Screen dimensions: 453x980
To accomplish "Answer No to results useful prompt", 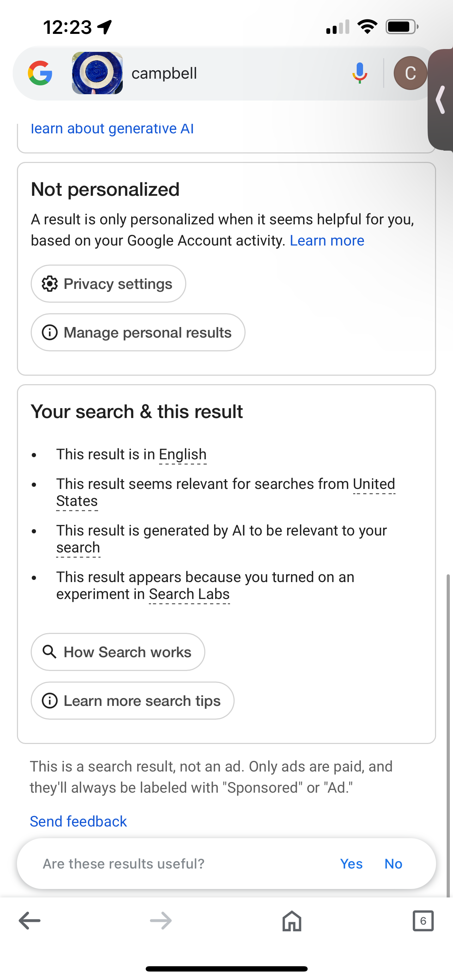I will [393, 864].
